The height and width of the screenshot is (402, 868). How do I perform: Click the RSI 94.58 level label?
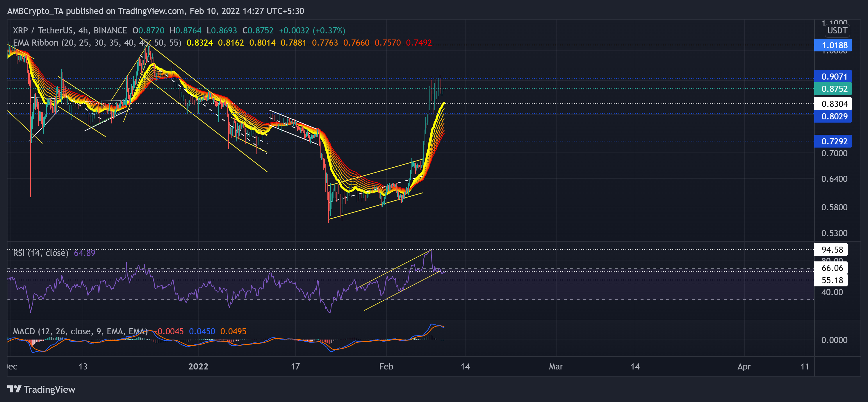pos(830,250)
